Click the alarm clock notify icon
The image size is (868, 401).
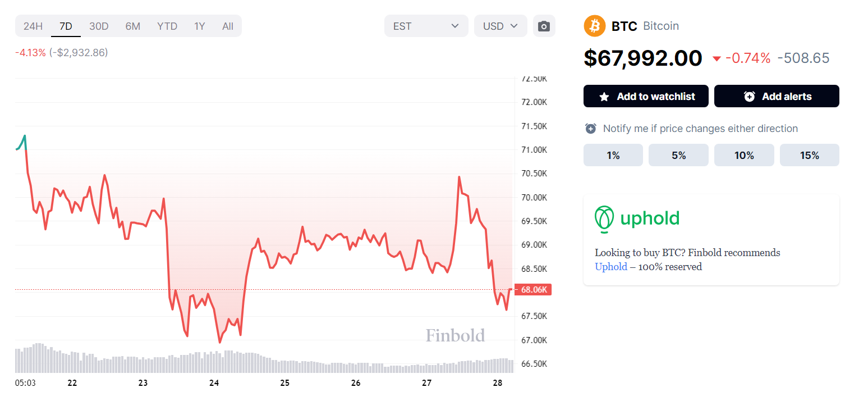click(590, 129)
